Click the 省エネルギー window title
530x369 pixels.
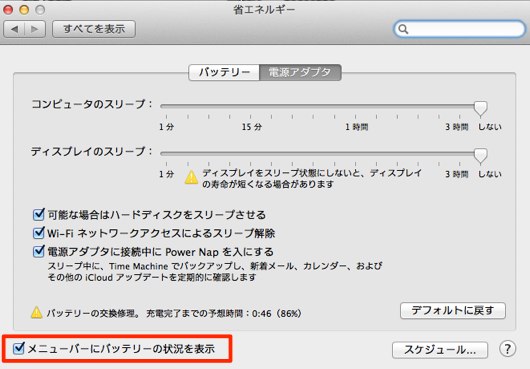[264, 10]
